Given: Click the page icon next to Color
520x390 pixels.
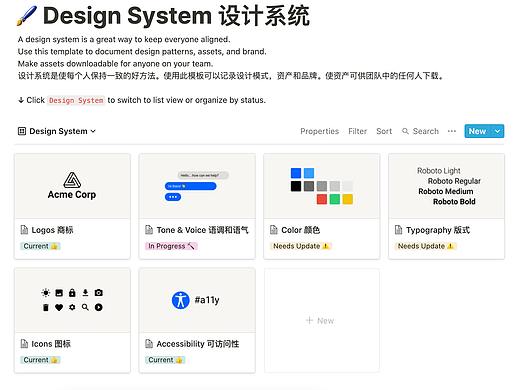Looking at the screenshot, I should coord(274,230).
